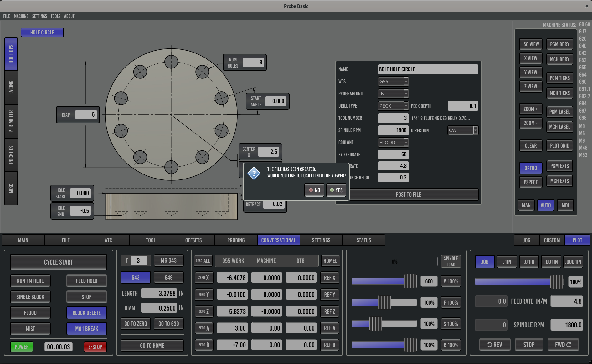The image size is (592, 364).
Task: Open the MISC side tab
Action: [11, 189]
